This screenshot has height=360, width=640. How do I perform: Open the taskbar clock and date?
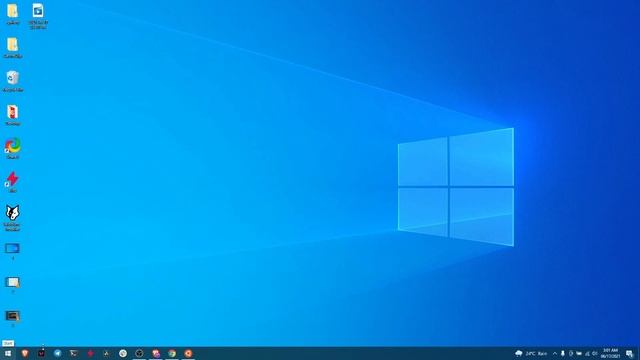pyautogui.click(x=610, y=353)
